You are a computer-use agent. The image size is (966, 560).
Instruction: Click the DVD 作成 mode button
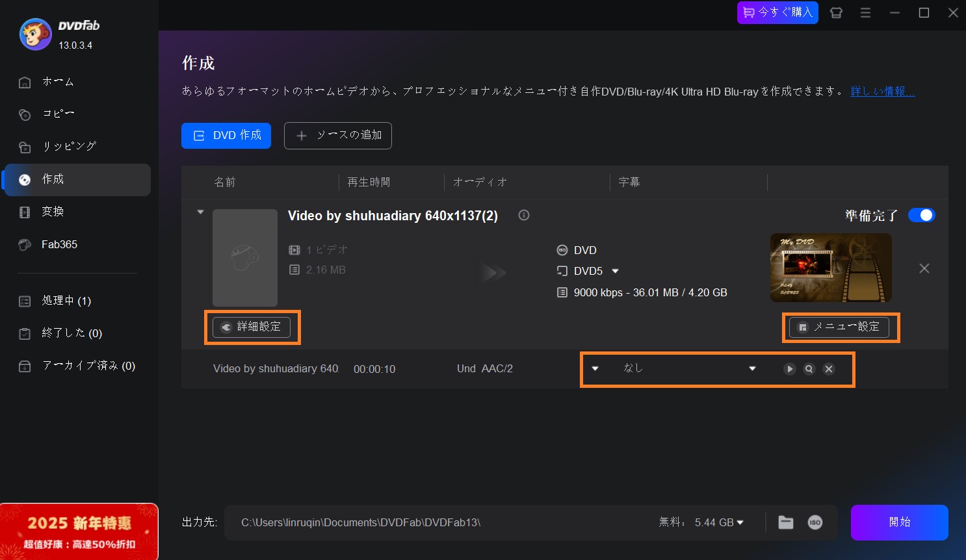click(x=226, y=136)
